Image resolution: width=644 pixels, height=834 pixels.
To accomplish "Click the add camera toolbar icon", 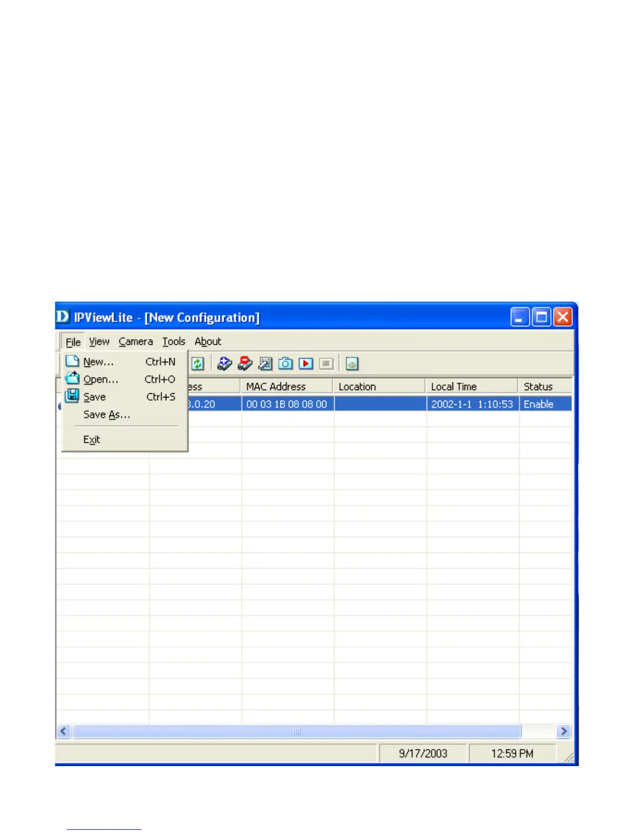I will (225, 363).
